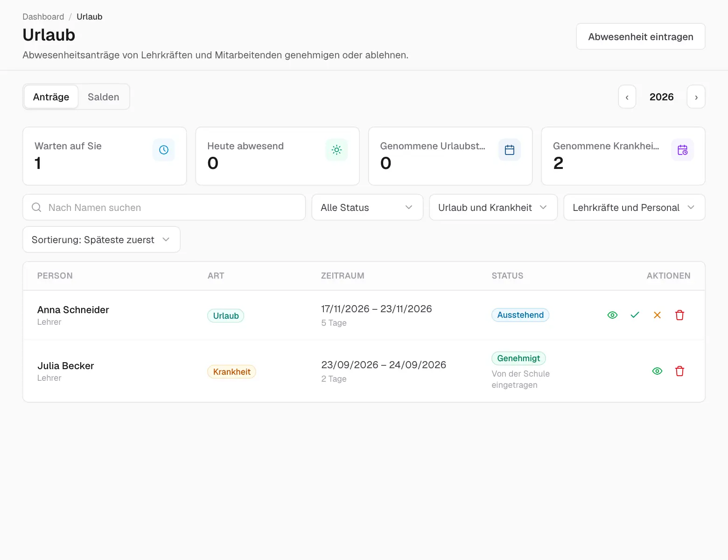Focus the Nach Namen suchen search field
Viewport: 728px width, 560px height.
click(164, 207)
